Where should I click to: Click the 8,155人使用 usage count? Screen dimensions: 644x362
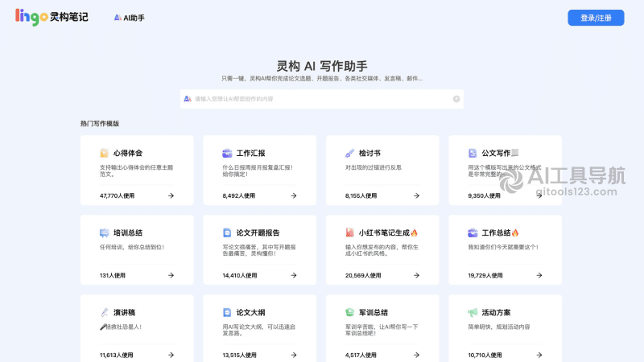coord(361,195)
